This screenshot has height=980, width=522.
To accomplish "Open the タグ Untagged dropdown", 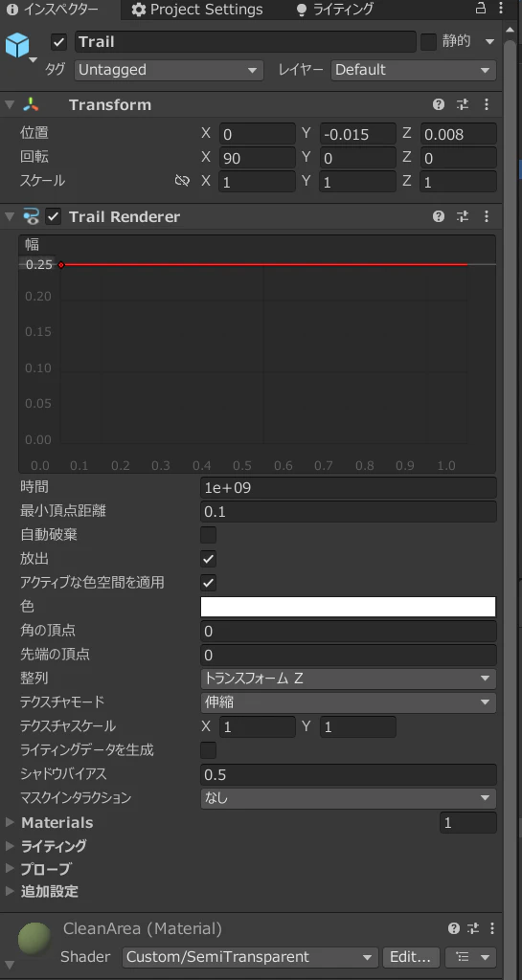I will point(169,70).
